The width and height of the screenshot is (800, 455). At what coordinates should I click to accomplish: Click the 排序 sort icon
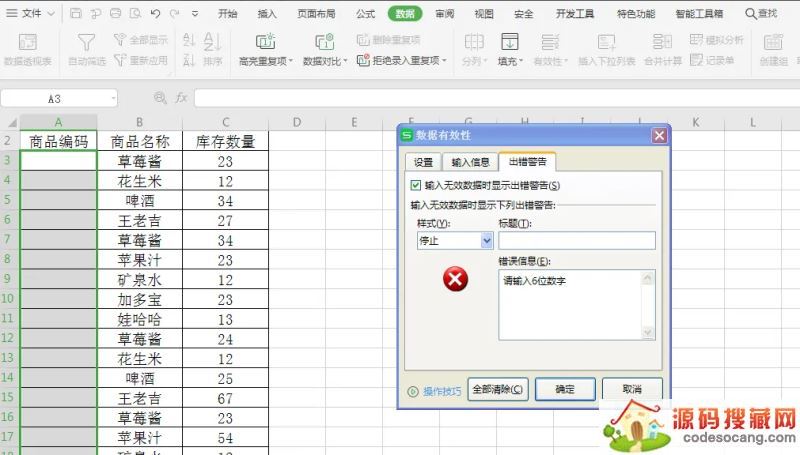212,42
